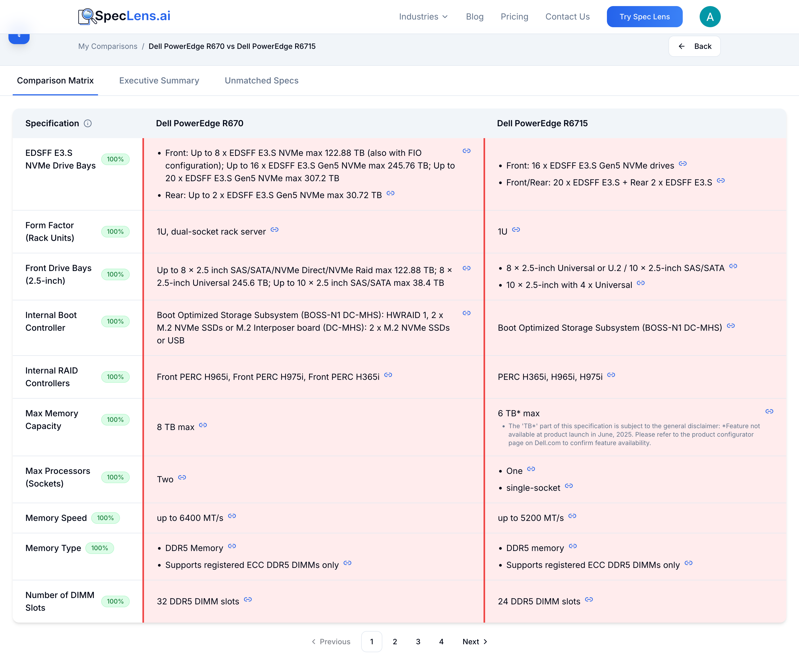Switch to the Executive Summary tab

click(x=159, y=80)
